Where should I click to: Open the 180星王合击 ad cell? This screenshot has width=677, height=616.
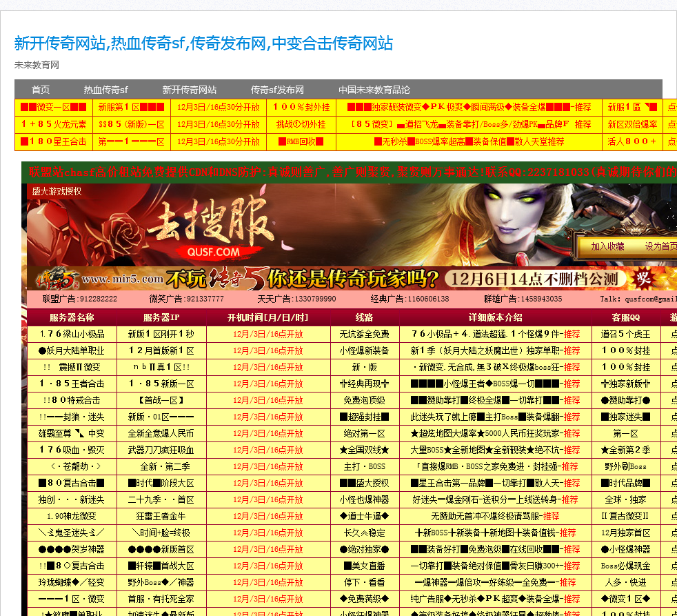[54, 141]
